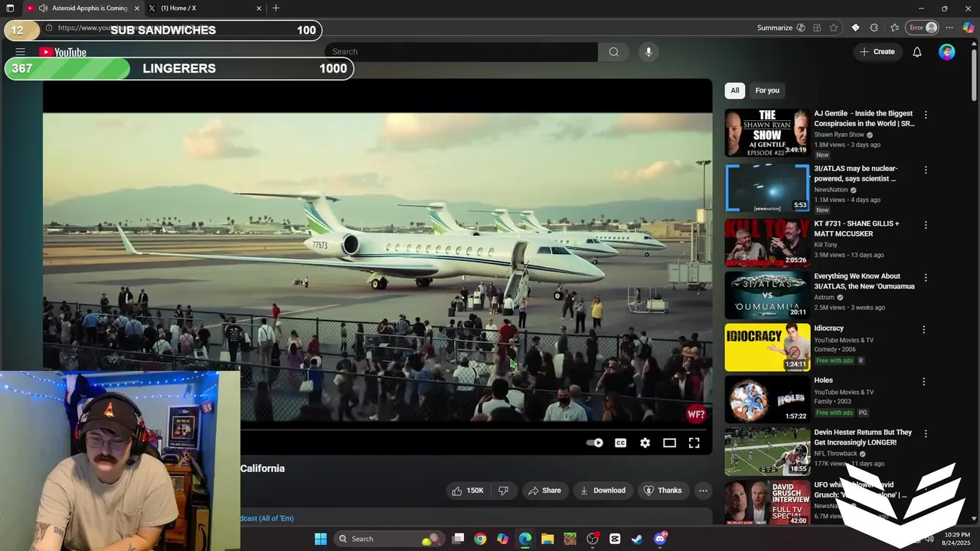Dislike the video
Screen dimensions: 980x551
pyautogui.click(x=503, y=491)
